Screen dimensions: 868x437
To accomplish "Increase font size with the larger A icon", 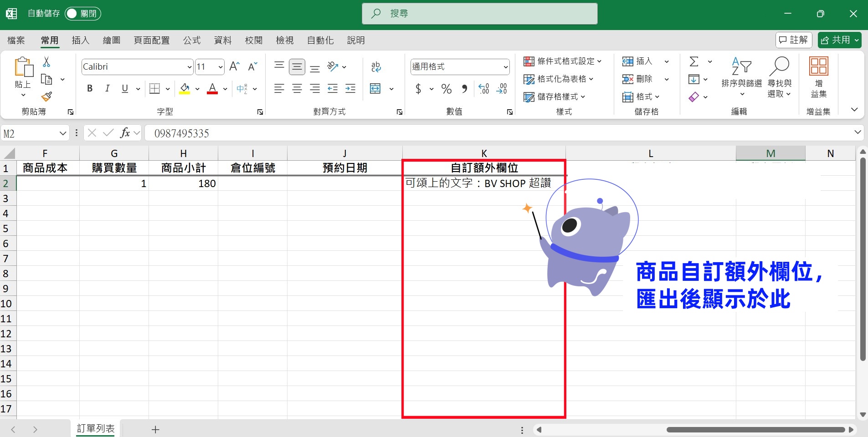I will (234, 66).
